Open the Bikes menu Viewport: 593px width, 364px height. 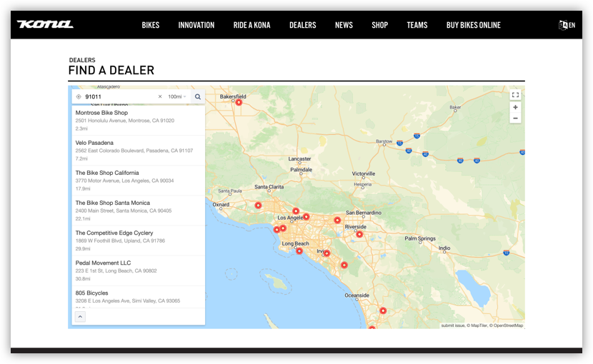click(x=151, y=25)
